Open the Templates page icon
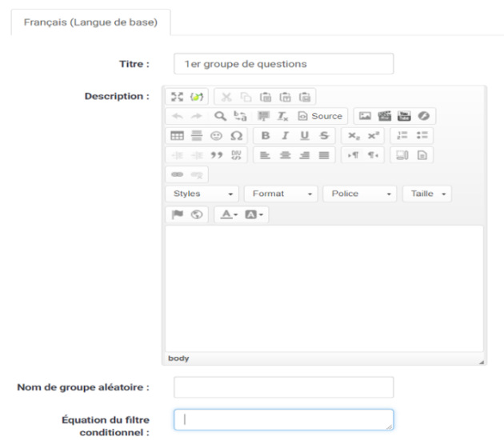The height and width of the screenshot is (440, 504). pos(422,155)
